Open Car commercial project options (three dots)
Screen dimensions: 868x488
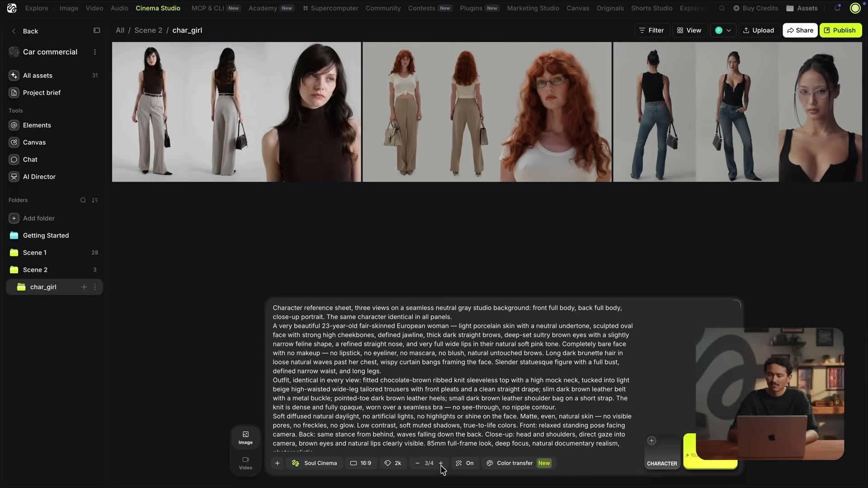click(x=95, y=52)
